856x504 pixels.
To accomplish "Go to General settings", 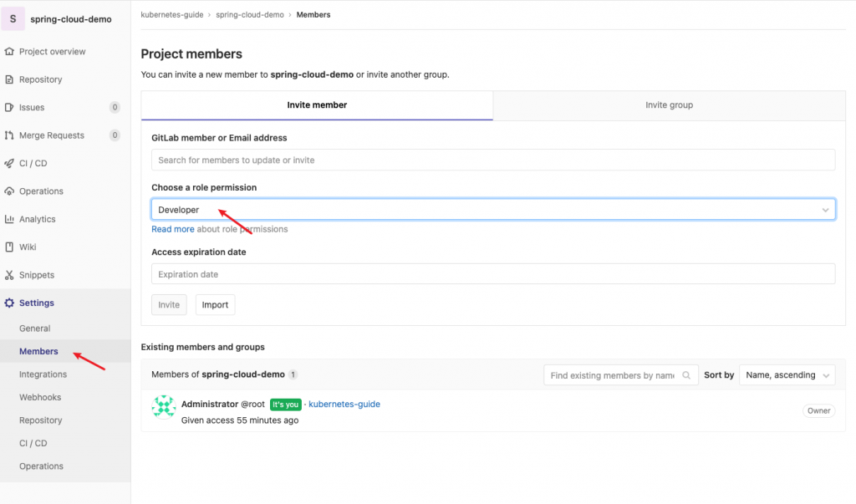I will [35, 328].
